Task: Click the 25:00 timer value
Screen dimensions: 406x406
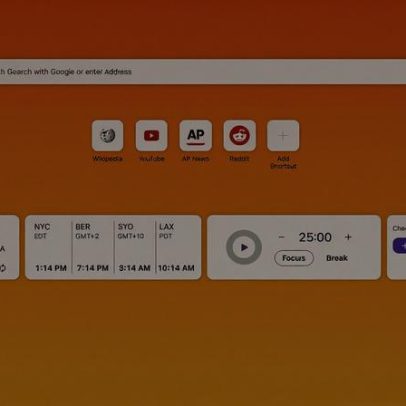Action: click(x=315, y=237)
